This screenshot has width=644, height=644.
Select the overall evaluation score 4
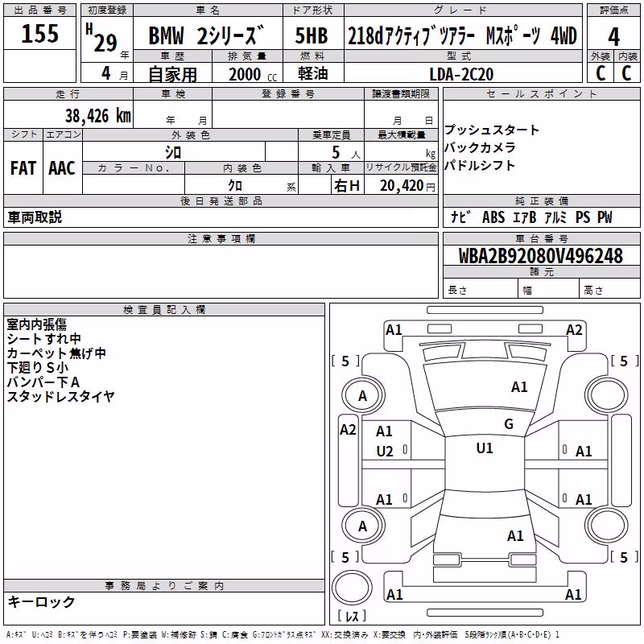(613, 37)
